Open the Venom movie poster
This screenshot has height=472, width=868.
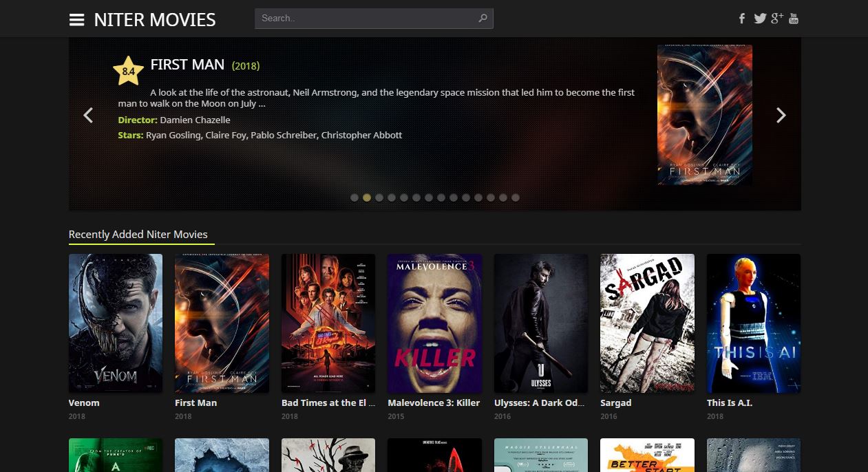tap(116, 323)
